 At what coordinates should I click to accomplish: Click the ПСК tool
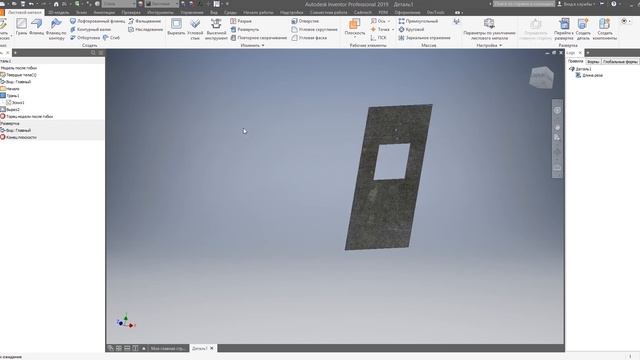point(378,38)
